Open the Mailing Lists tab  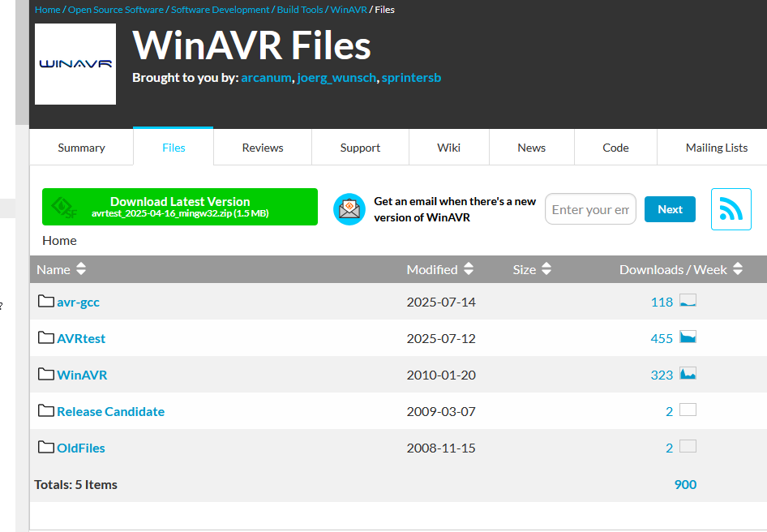point(716,148)
